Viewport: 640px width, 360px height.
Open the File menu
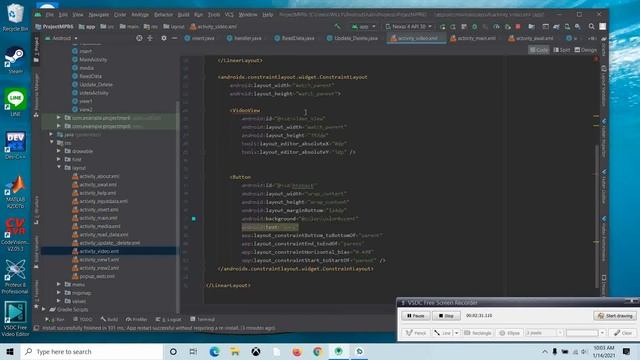[x=49, y=15]
